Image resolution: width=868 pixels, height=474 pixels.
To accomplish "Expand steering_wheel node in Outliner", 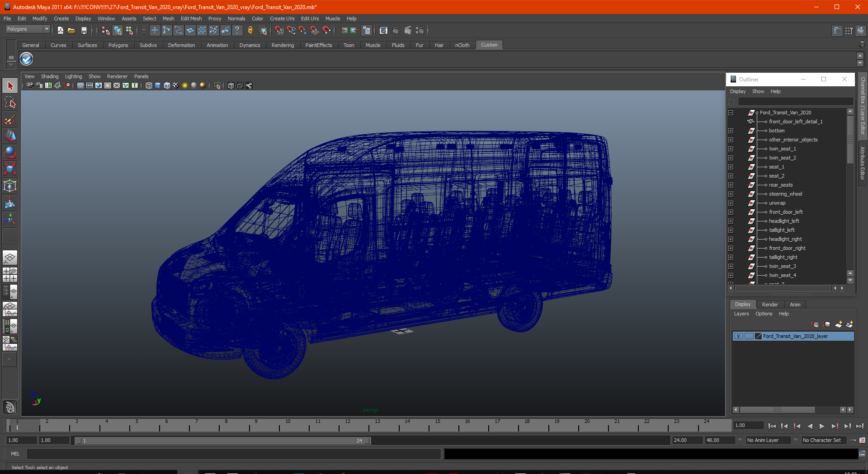I will (731, 194).
